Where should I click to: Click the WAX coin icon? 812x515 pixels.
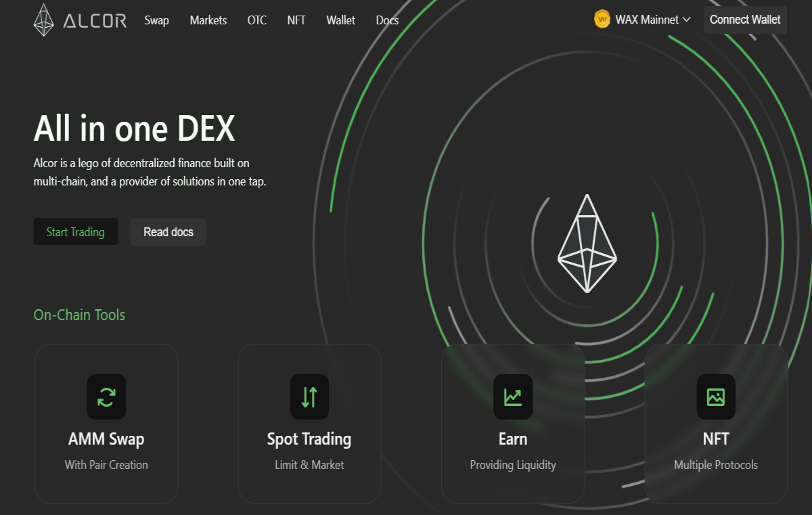tap(602, 20)
